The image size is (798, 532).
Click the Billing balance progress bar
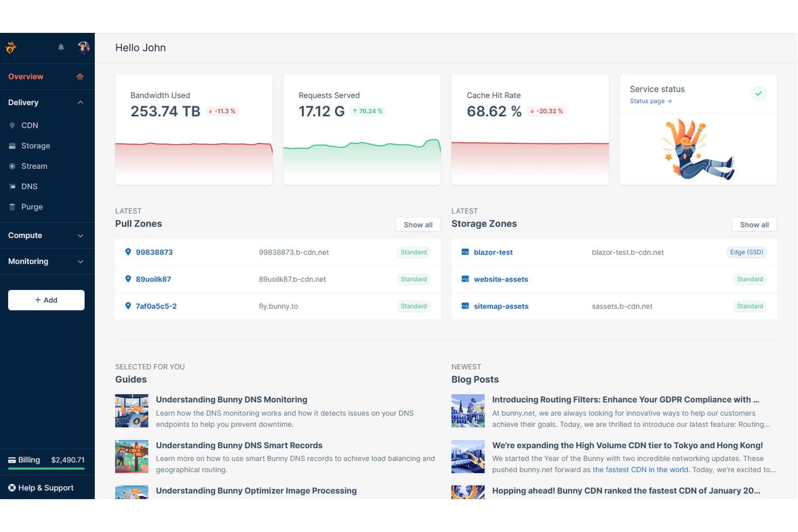46,468
